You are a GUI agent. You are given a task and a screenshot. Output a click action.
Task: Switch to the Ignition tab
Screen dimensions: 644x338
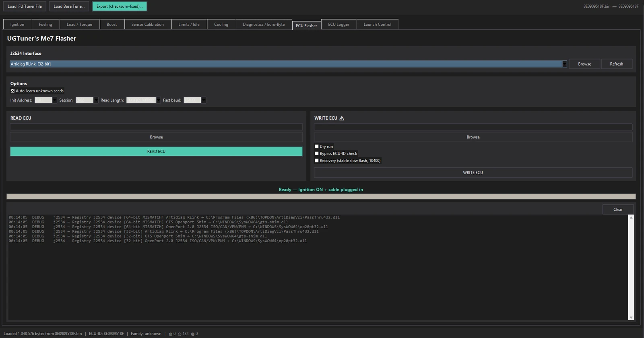tap(17, 25)
